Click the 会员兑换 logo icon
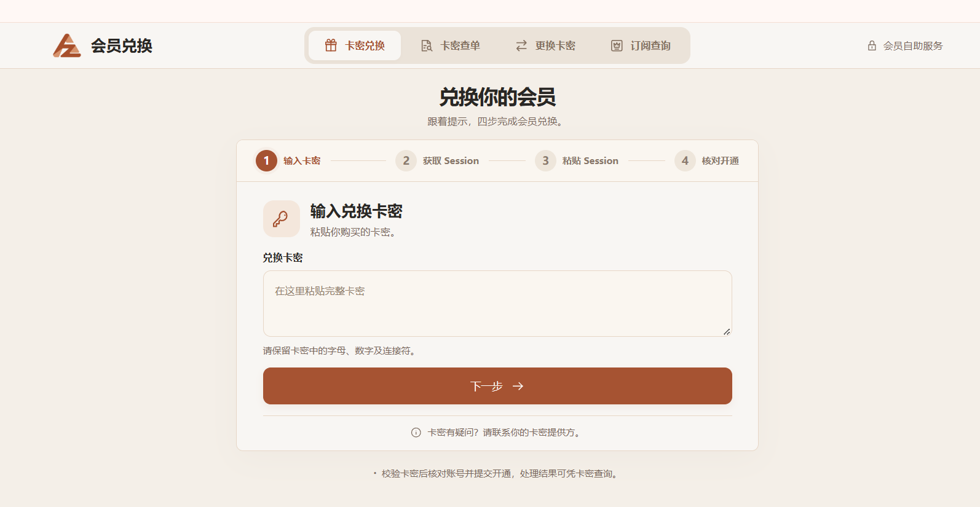This screenshot has height=507, width=980. click(x=67, y=45)
